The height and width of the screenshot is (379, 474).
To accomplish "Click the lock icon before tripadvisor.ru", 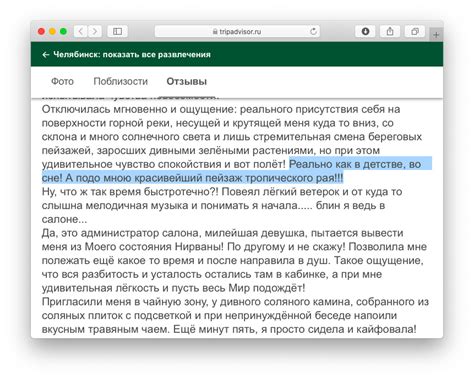I will tap(215, 32).
